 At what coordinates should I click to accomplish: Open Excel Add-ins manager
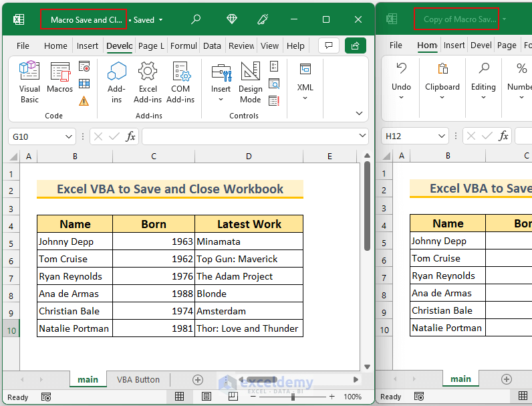coord(148,82)
